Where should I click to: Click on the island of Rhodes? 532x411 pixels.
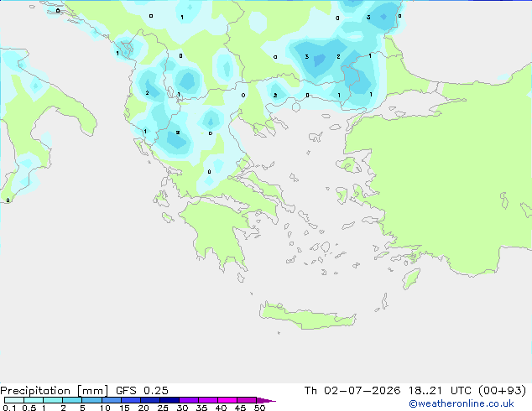(x=411, y=278)
